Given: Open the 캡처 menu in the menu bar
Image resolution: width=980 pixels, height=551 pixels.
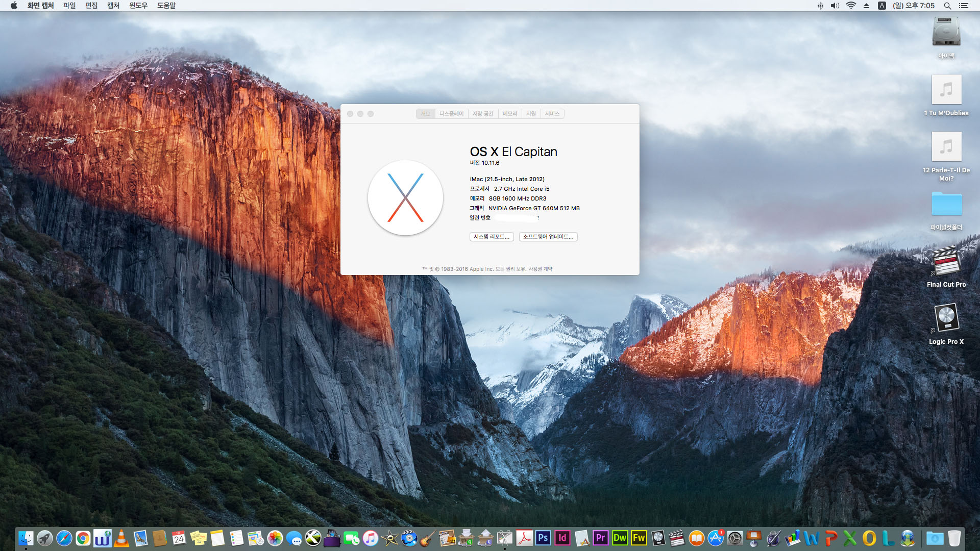Looking at the screenshot, I should tap(113, 6).
